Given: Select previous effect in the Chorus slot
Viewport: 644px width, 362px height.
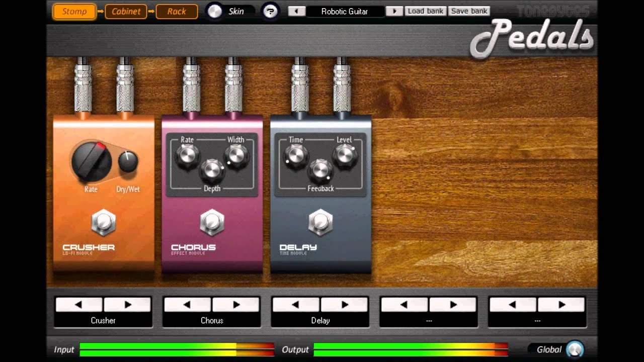Looking at the screenshot, I should point(187,304).
